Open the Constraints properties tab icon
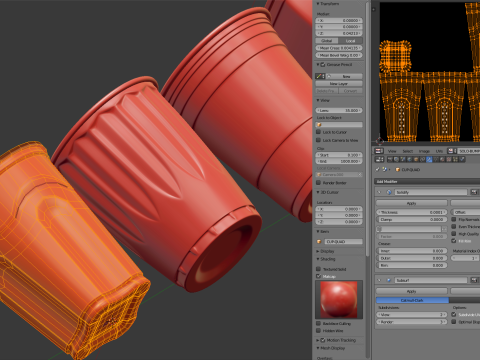 pyautogui.click(x=423, y=159)
